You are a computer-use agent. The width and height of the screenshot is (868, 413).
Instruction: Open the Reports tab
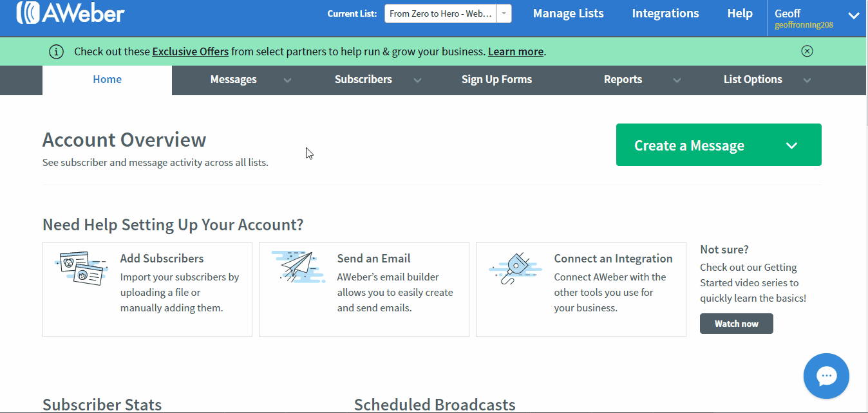coord(623,80)
